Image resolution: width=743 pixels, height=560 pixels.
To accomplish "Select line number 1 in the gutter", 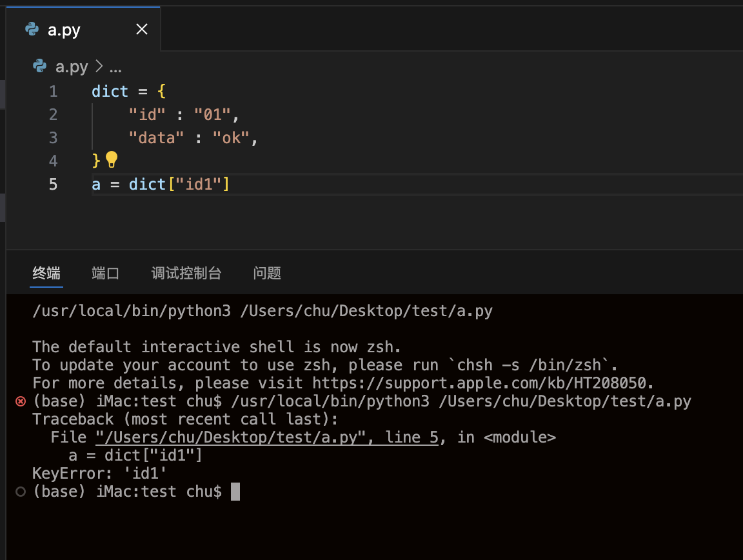I will tap(53, 92).
